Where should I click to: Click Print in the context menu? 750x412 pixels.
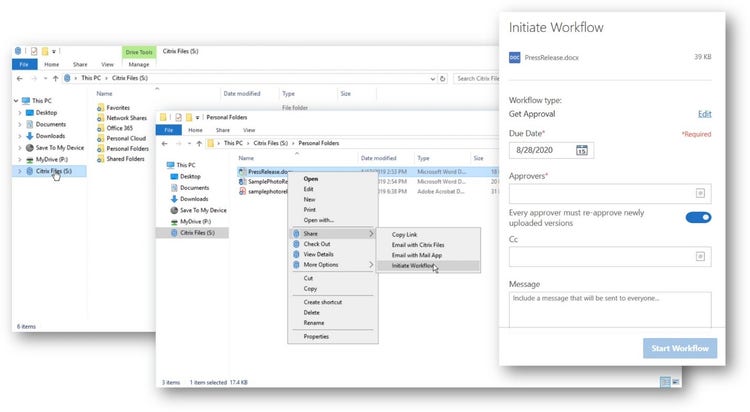[309, 210]
